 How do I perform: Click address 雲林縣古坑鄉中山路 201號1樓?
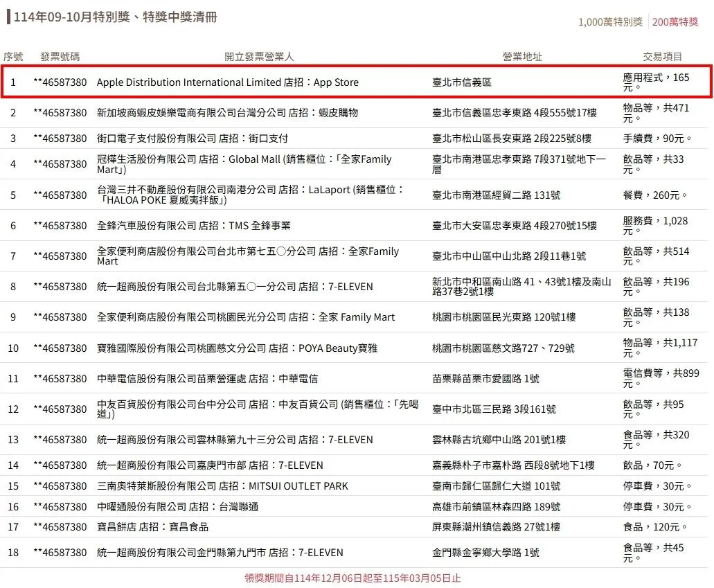(x=499, y=440)
